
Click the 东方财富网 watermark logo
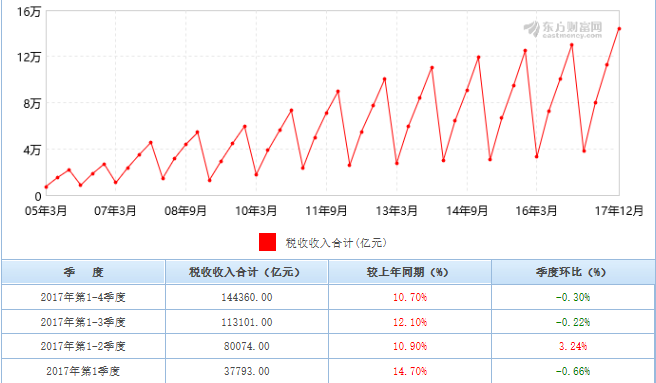[563, 29]
